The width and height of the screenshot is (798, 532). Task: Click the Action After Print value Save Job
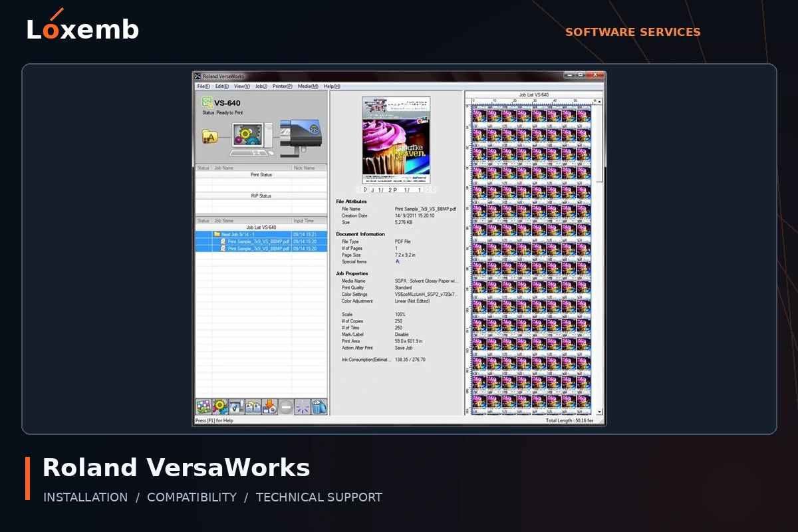point(404,348)
